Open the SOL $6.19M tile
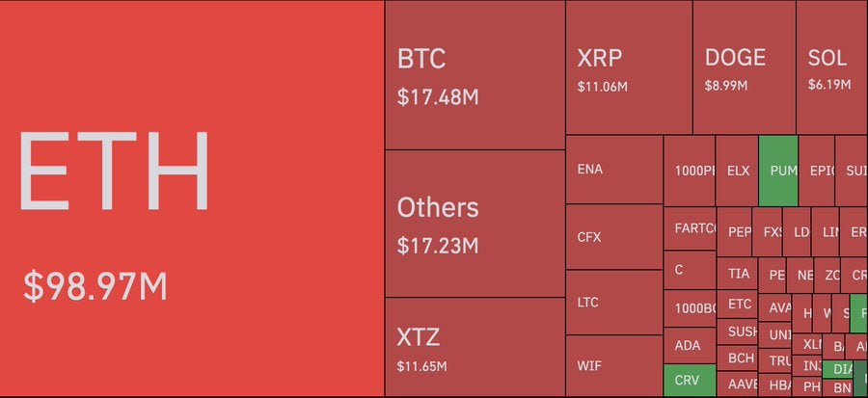This screenshot has width=868, height=398. click(x=832, y=67)
